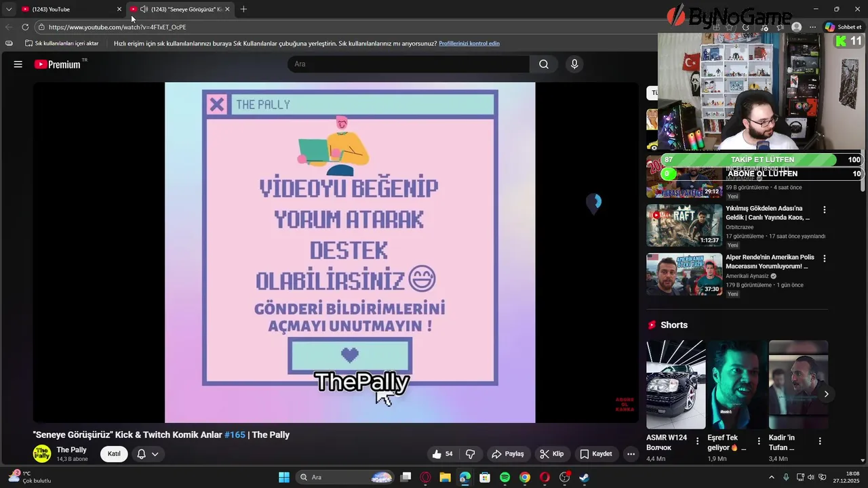Open File Explorer from taskbar
The height and width of the screenshot is (488, 868).
pos(445,477)
